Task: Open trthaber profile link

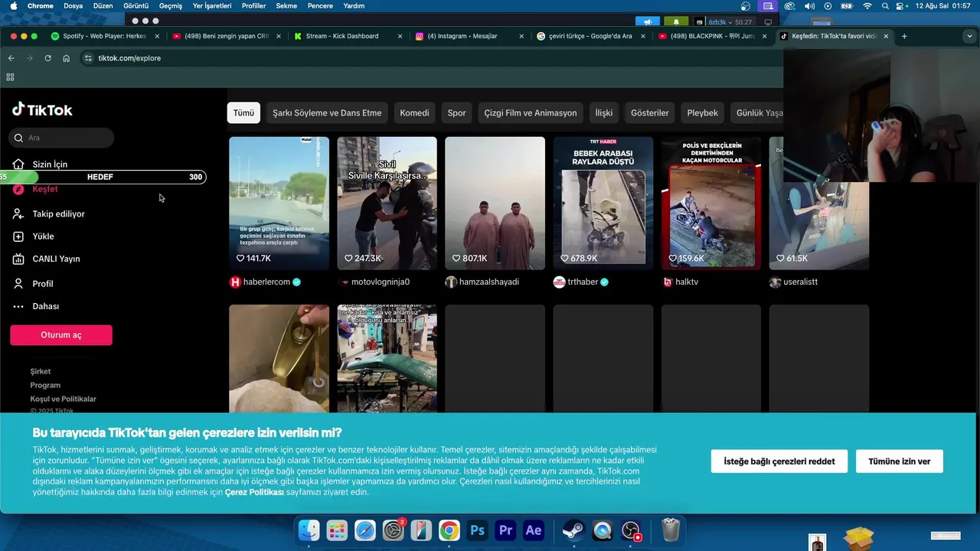Action: 583,282
